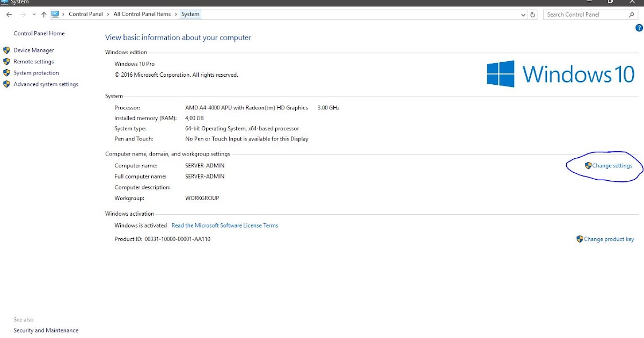Open Change product key

point(609,239)
